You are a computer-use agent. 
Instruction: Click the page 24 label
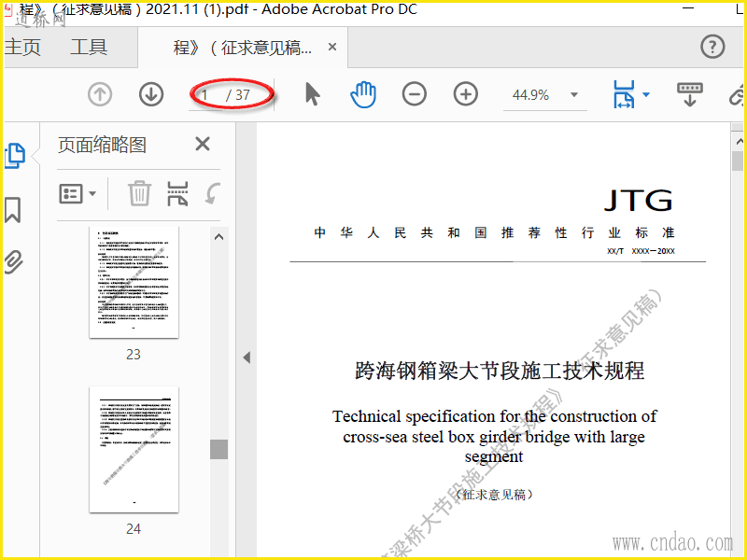[134, 528]
